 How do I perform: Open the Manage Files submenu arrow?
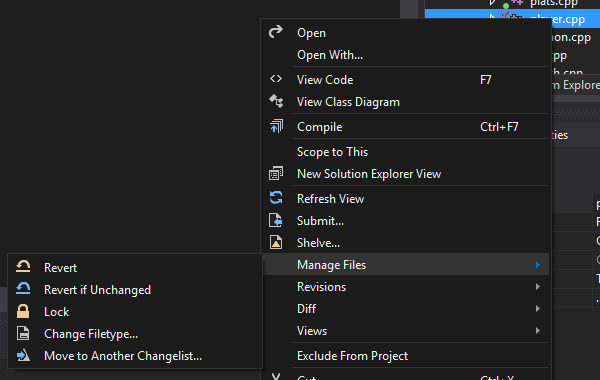tap(538, 264)
